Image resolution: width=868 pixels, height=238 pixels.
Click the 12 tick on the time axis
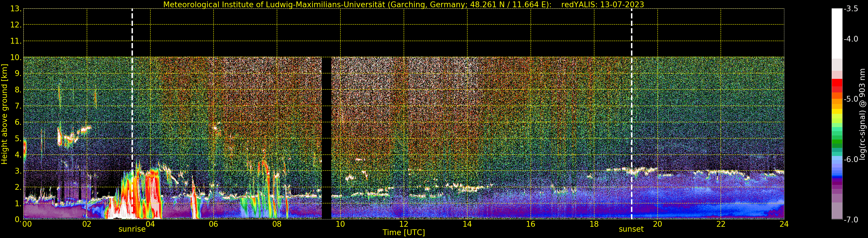404,224
